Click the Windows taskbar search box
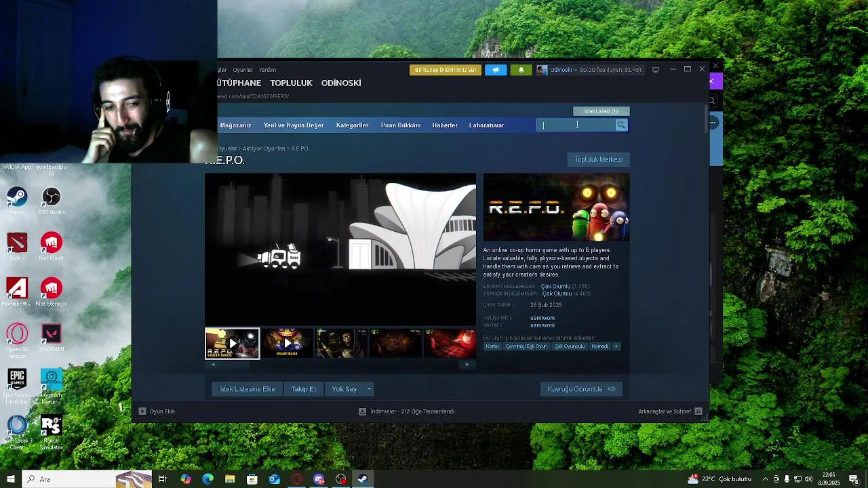The image size is (868, 488). [87, 479]
